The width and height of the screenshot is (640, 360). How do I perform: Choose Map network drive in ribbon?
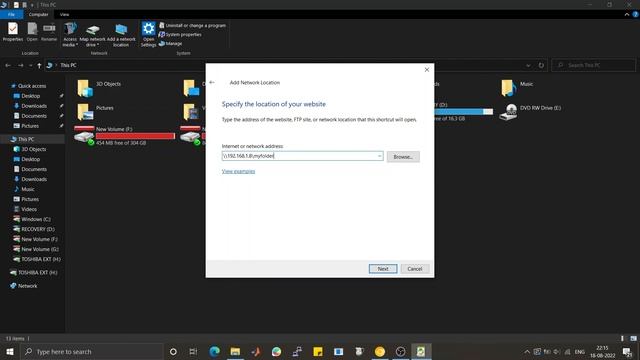click(92, 35)
